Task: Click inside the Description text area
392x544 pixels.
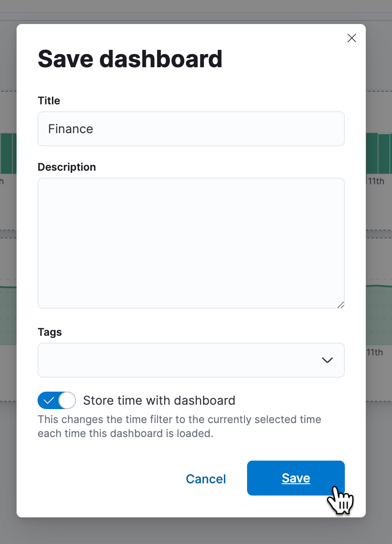Action: click(x=191, y=243)
